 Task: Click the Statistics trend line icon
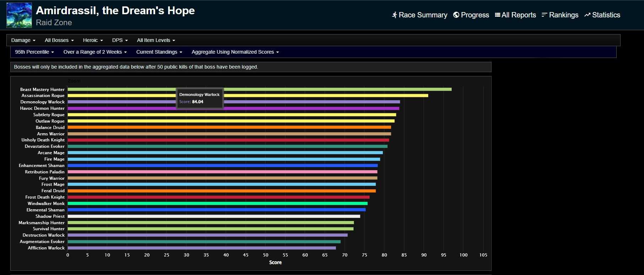[587, 15]
